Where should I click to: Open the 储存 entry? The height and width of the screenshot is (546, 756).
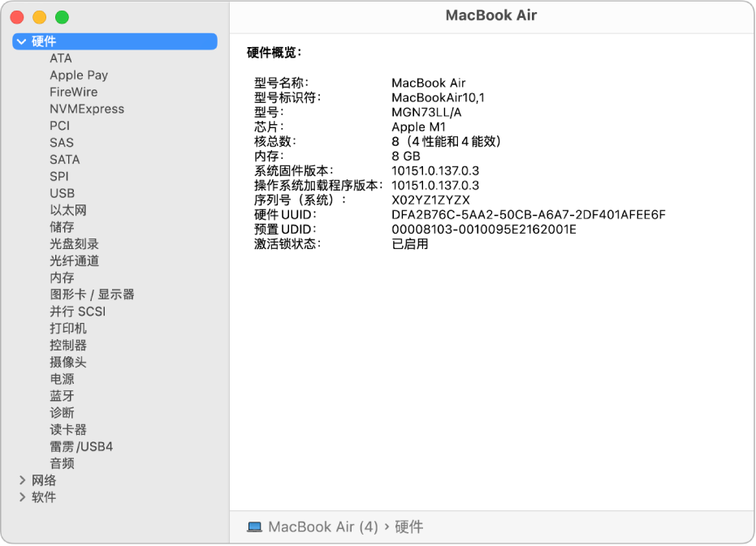point(62,227)
